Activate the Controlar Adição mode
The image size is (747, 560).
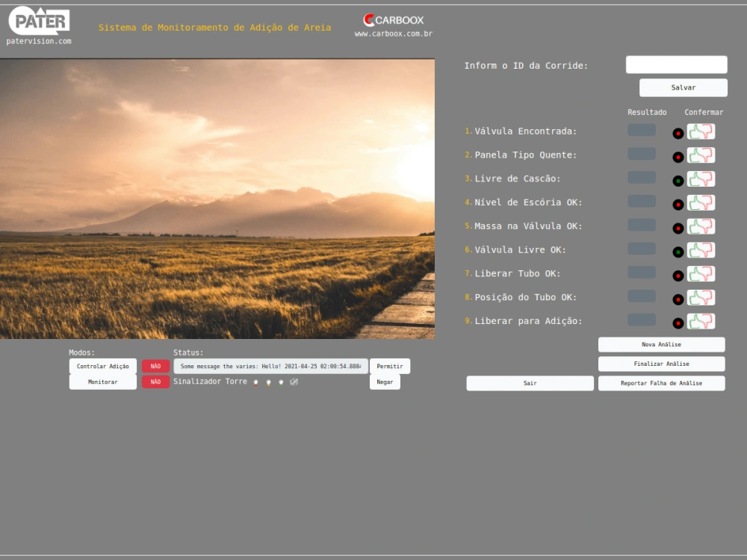103,366
